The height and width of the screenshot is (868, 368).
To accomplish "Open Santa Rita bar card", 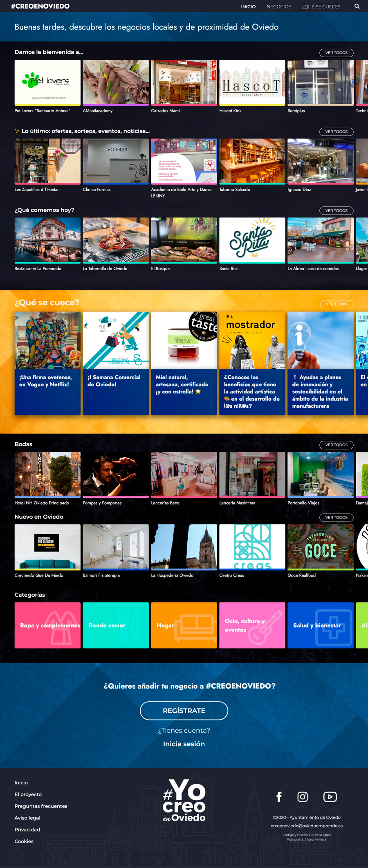I will (x=252, y=244).
